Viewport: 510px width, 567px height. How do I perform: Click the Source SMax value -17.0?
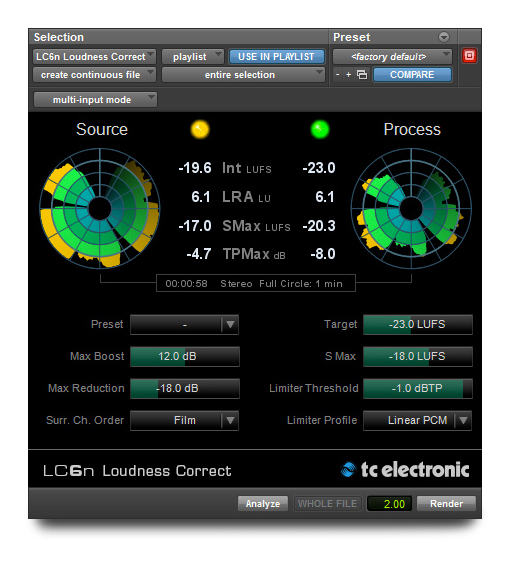(195, 226)
